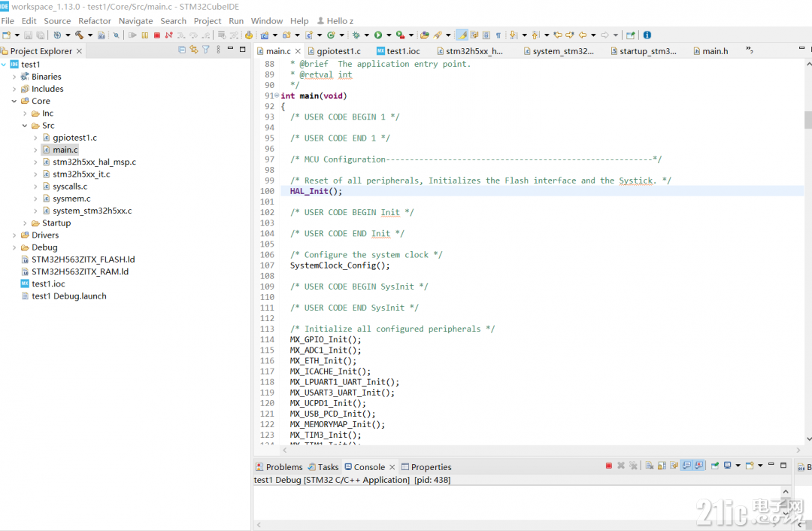
Task: Switch to the gpiotest1.c editor tab
Action: 334,51
